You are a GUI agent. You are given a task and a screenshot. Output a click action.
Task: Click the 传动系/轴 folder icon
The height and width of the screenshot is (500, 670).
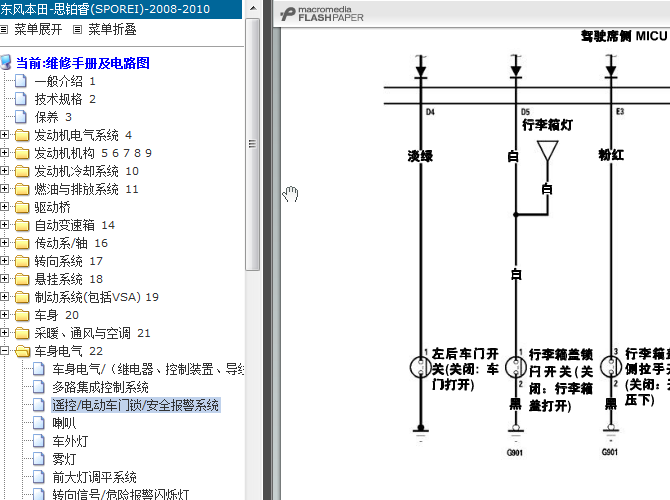(x=22, y=243)
